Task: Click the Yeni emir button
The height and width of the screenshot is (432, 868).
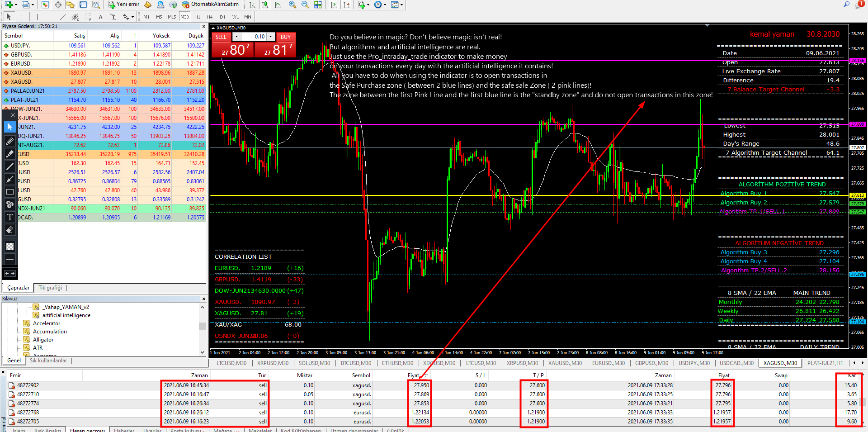Action: click(x=124, y=5)
